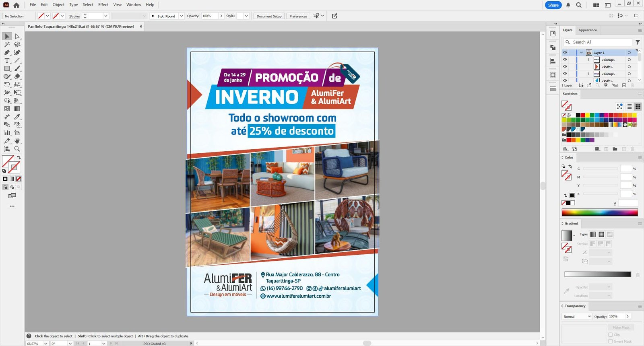Click the Share button
The width and height of the screenshot is (644, 346).
pos(553,5)
